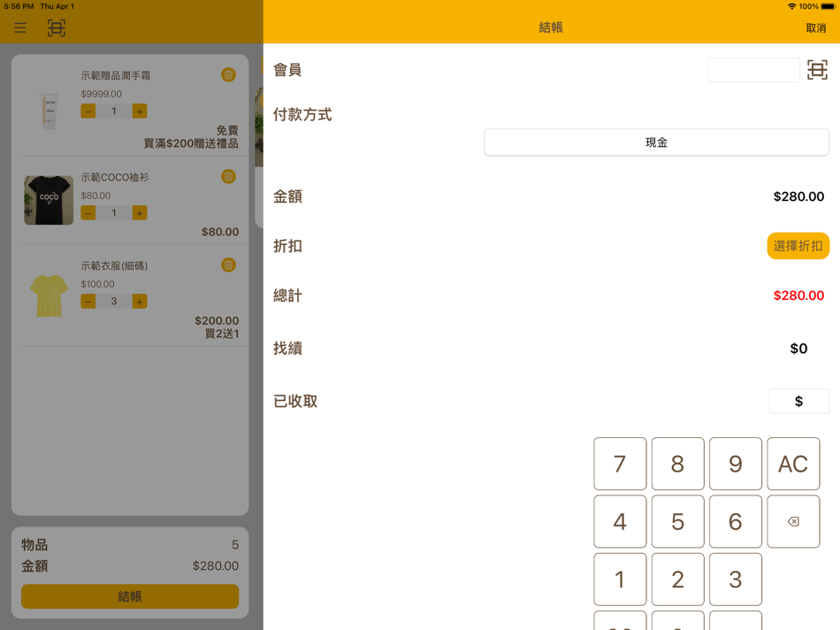Increase quantity of 示範衣服(細碼)

pyautogui.click(x=140, y=302)
